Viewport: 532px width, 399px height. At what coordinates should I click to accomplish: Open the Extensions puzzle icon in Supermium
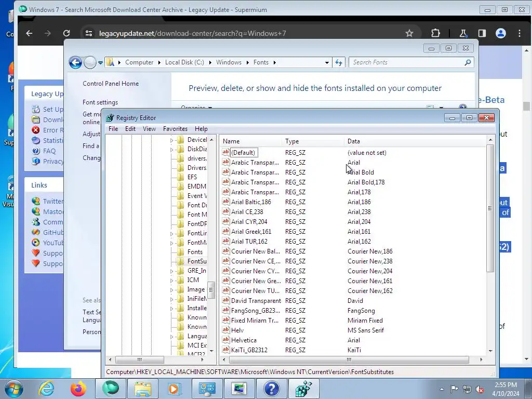coord(435,33)
